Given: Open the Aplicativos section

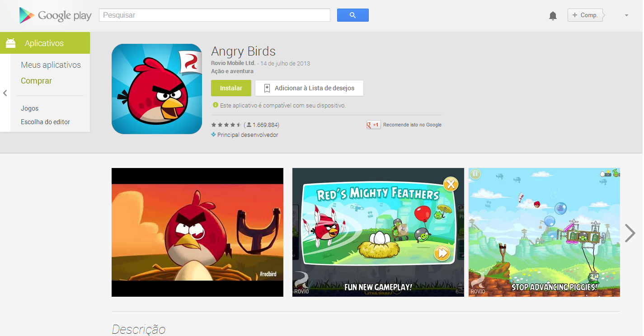Looking at the screenshot, I should (45, 43).
